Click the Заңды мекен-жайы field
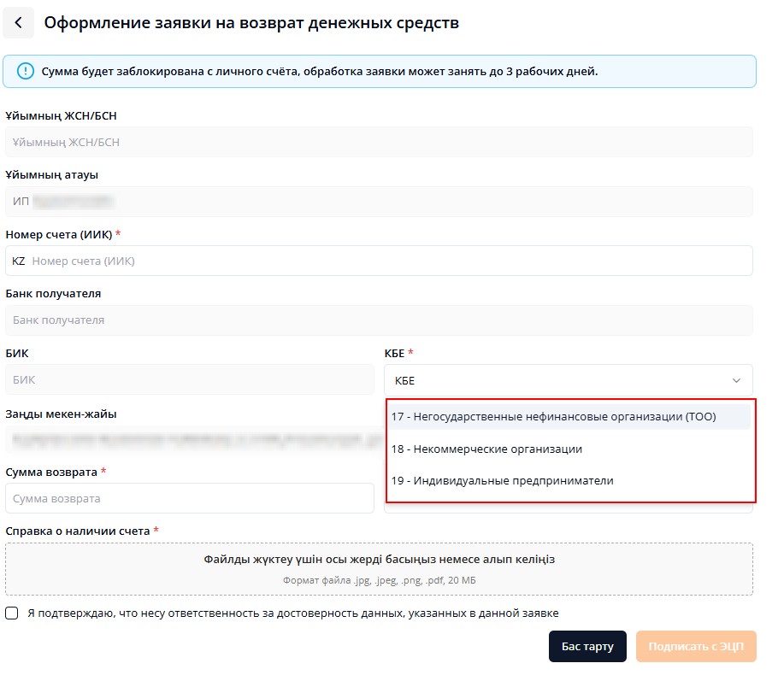784x675 pixels. click(194, 439)
